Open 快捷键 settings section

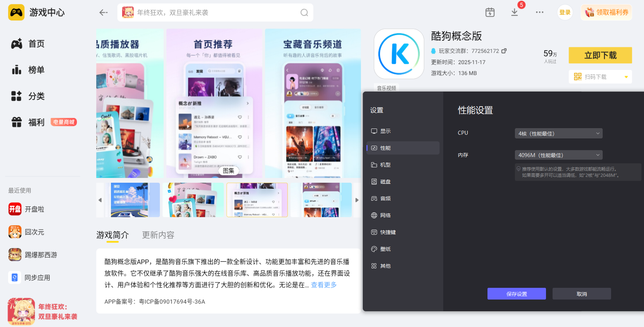coord(403,232)
